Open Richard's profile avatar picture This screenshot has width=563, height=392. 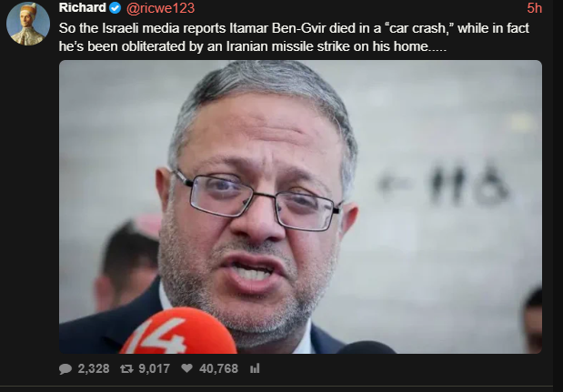point(28,24)
